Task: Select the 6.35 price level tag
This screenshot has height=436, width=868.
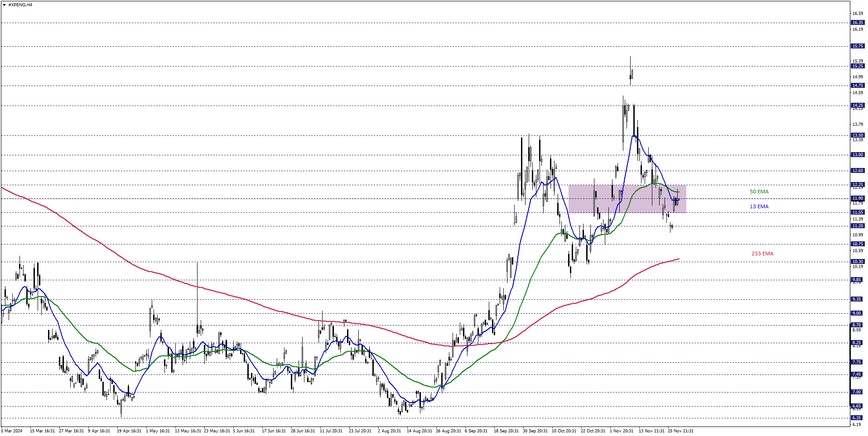Action: click(x=858, y=418)
